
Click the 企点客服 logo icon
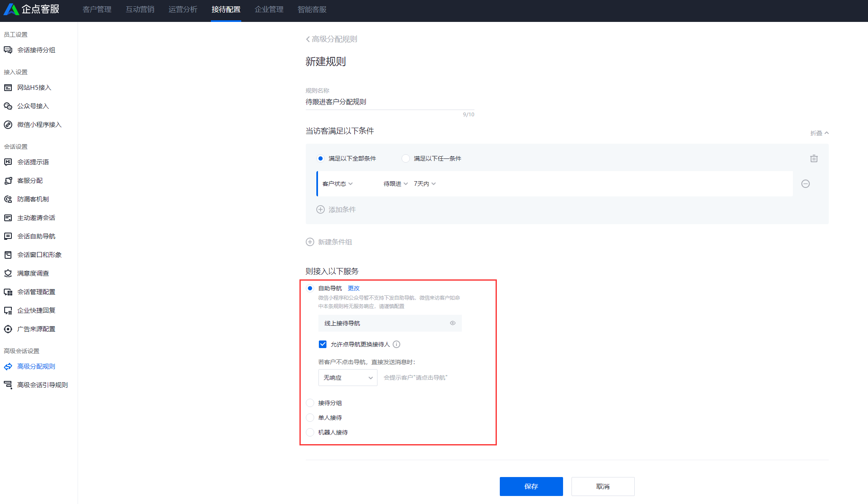(11, 9)
